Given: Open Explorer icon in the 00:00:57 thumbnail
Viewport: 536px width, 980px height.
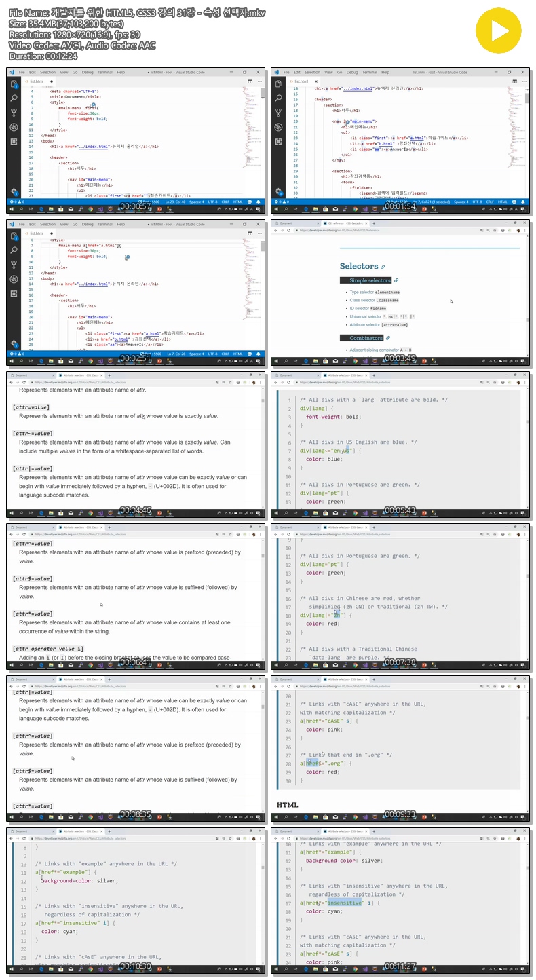Looking at the screenshot, I should pos(14,84).
